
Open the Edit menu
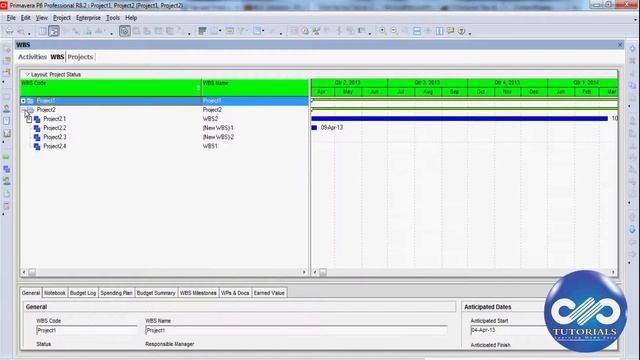[26, 18]
